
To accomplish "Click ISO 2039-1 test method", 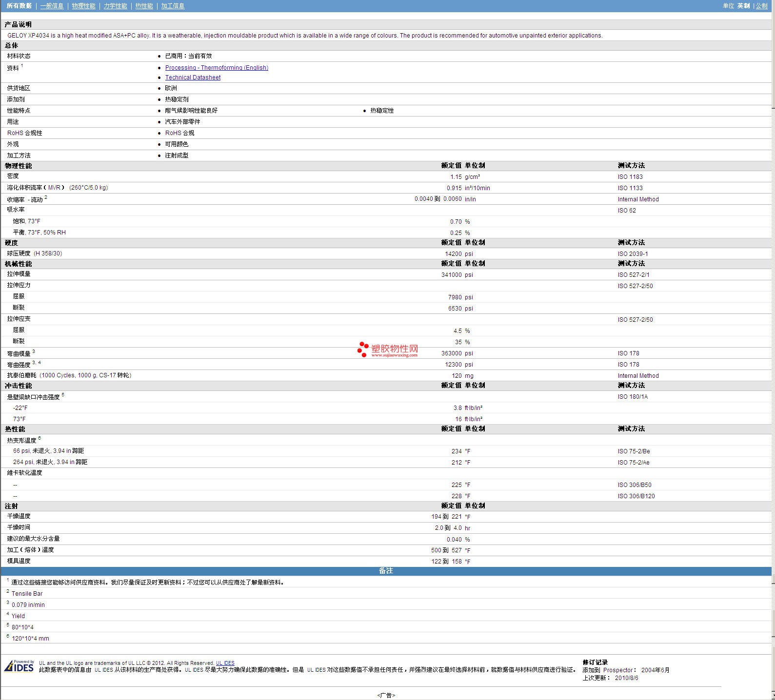I will click(x=633, y=254).
